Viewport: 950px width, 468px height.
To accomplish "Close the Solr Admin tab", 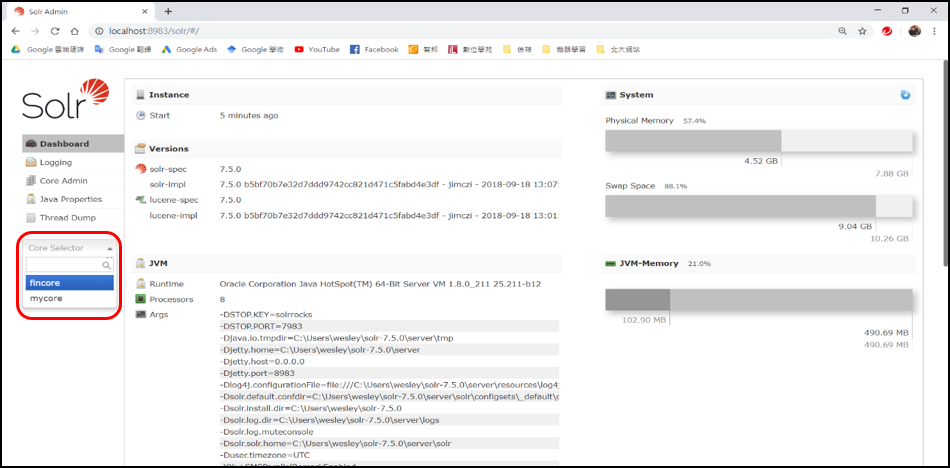I will point(145,12).
